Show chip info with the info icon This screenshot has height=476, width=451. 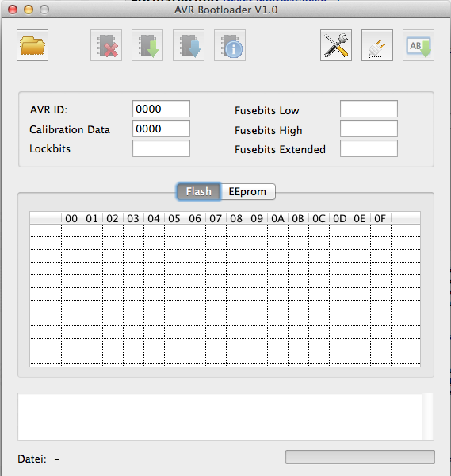[x=230, y=45]
